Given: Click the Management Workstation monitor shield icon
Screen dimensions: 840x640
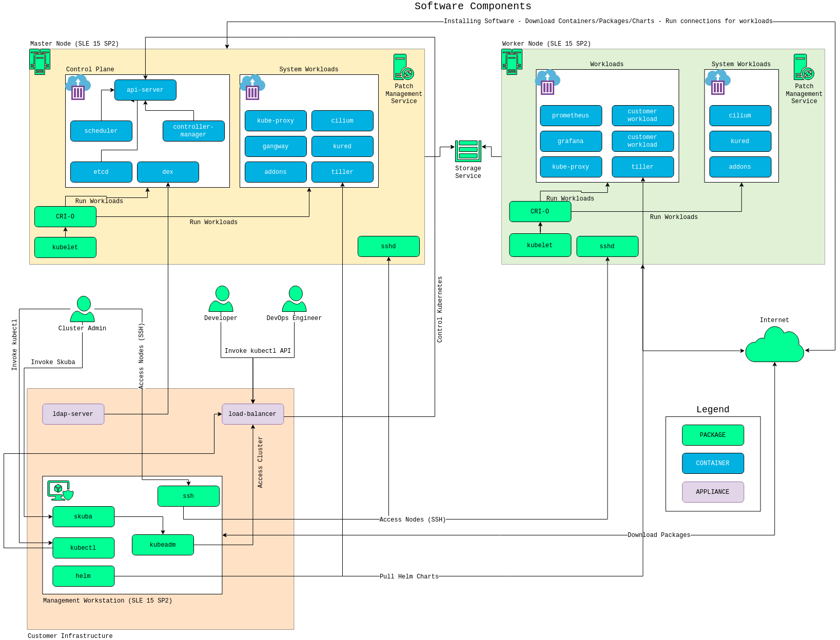Looking at the screenshot, I should click(x=60, y=490).
